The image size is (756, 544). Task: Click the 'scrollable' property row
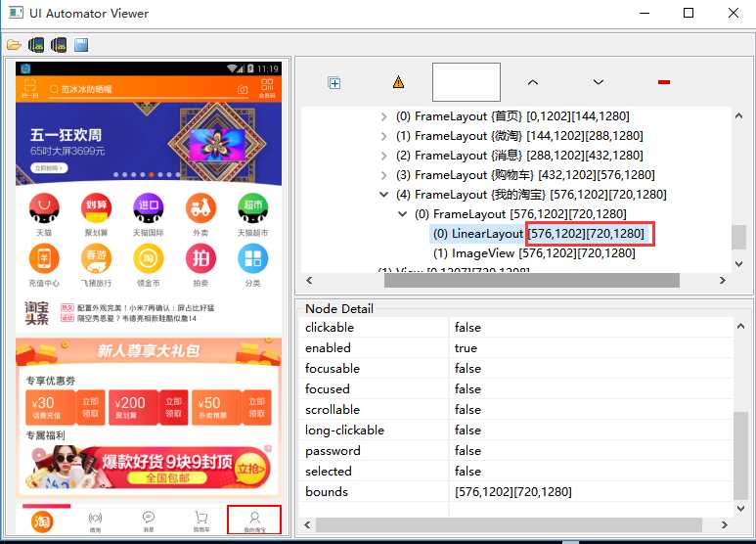click(515, 409)
